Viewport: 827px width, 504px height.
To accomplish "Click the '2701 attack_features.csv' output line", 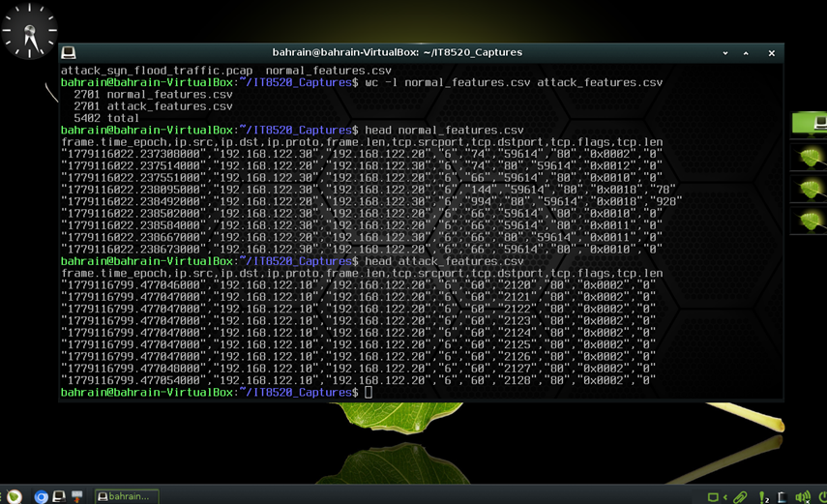I will pyautogui.click(x=153, y=106).
